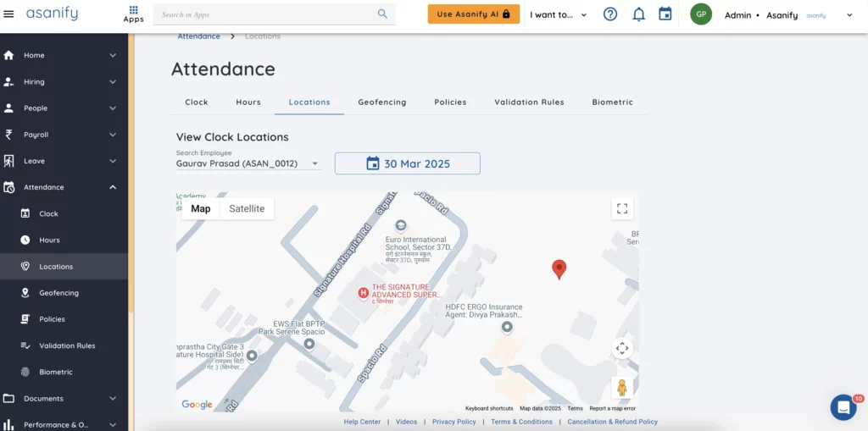Expand the Documents sidebar section

(x=113, y=398)
